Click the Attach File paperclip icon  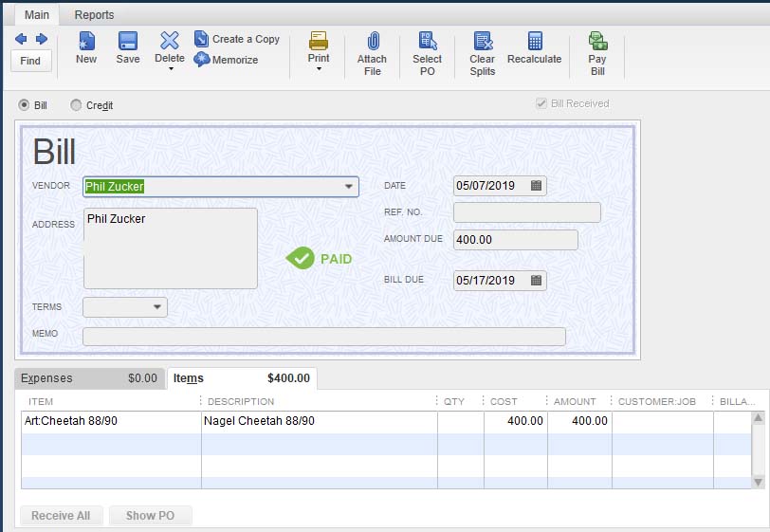coord(372,41)
